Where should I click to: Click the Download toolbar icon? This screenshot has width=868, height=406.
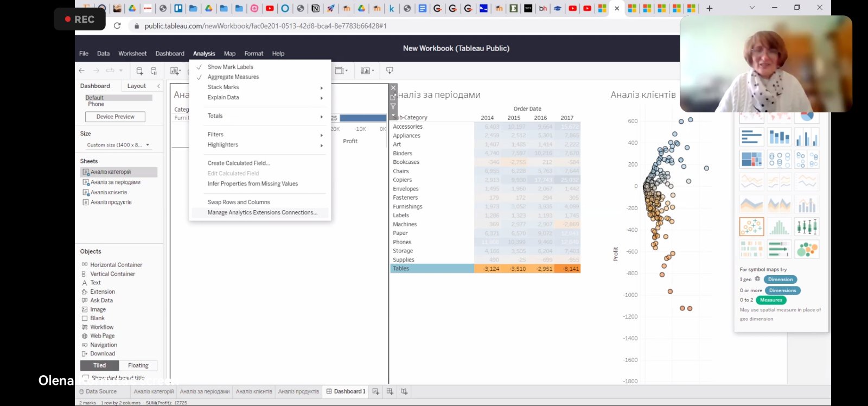pos(390,71)
